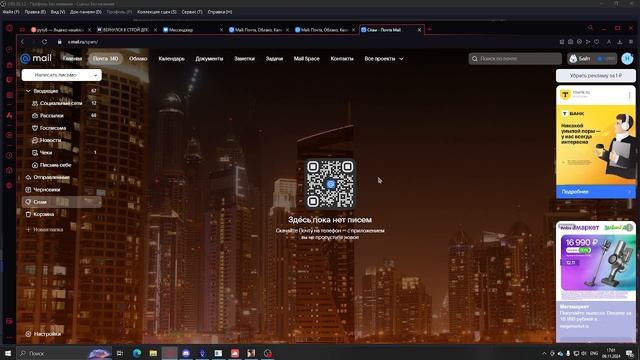Open Документы in Mail navigation

pos(209,59)
